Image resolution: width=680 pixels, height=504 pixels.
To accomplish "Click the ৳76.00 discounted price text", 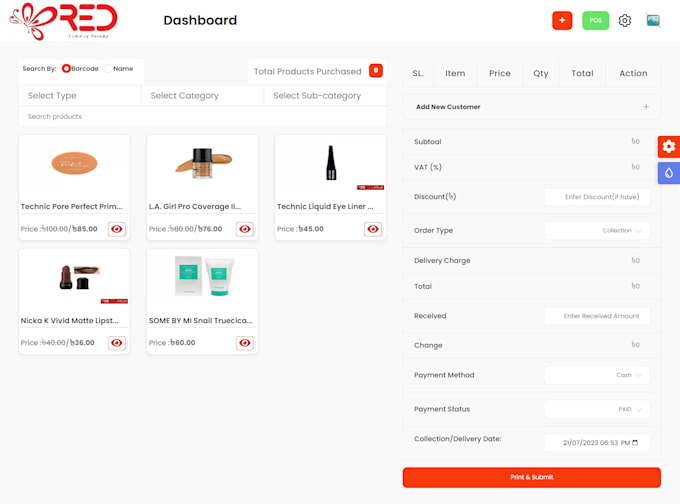I will point(210,229).
